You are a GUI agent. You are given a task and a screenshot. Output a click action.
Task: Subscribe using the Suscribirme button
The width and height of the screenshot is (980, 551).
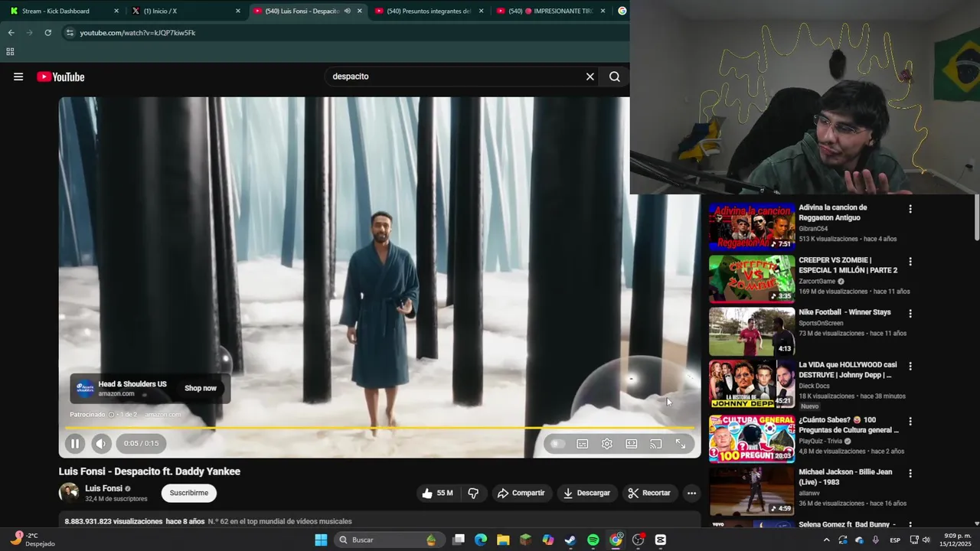189,493
